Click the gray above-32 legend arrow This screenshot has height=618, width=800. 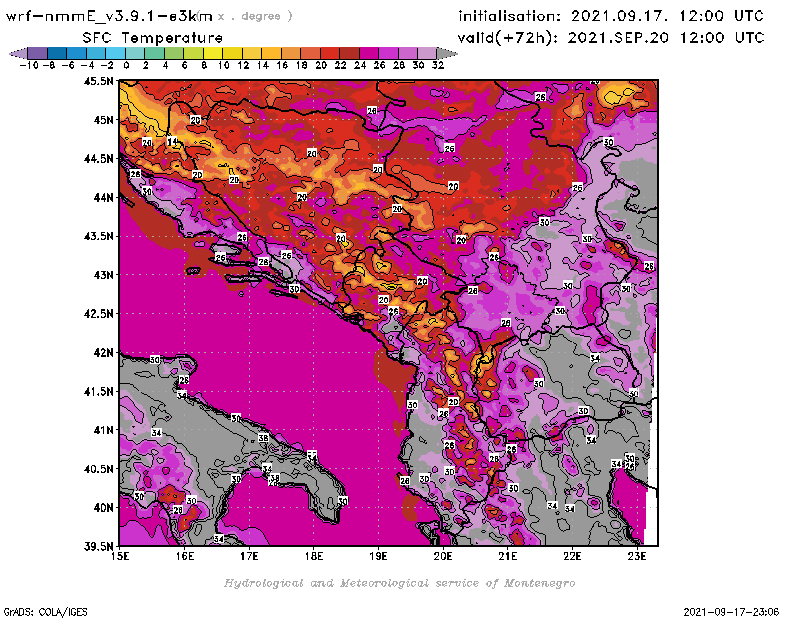[x=447, y=54]
